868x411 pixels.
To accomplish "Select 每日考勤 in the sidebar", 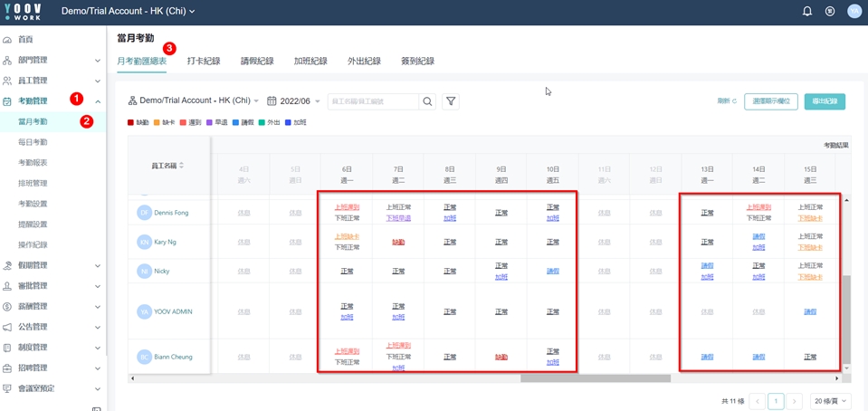I will click(33, 142).
